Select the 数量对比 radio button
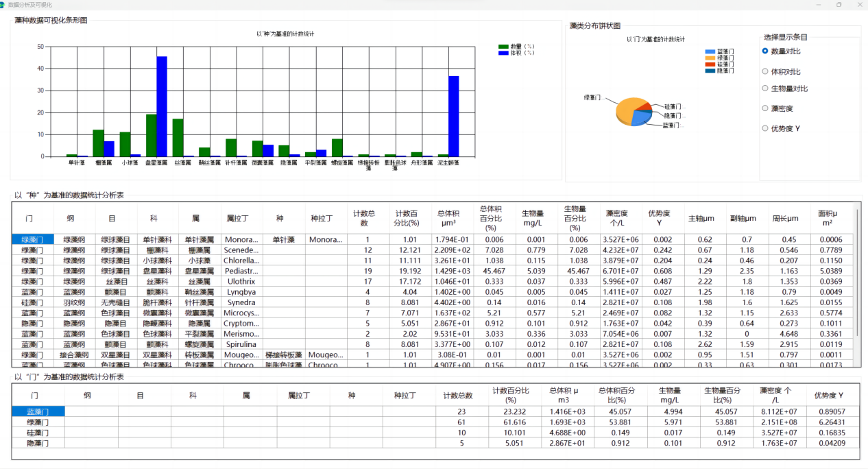This screenshot has width=868, height=469. (765, 51)
